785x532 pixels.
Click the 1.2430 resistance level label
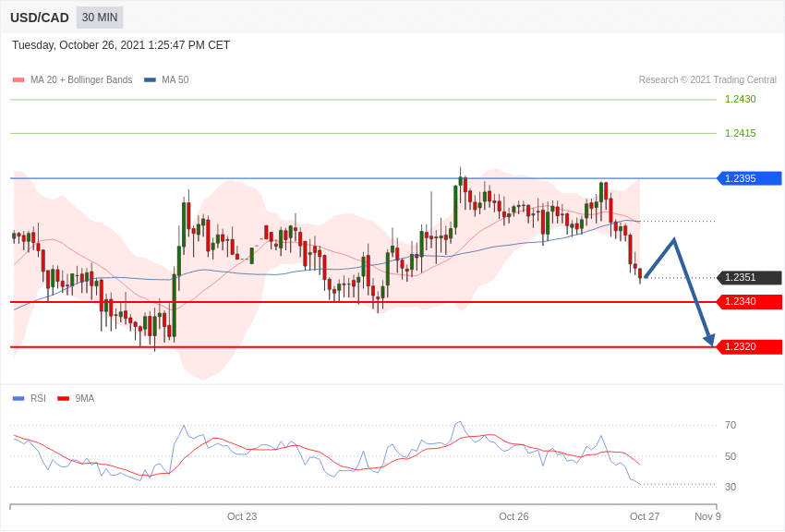point(741,99)
